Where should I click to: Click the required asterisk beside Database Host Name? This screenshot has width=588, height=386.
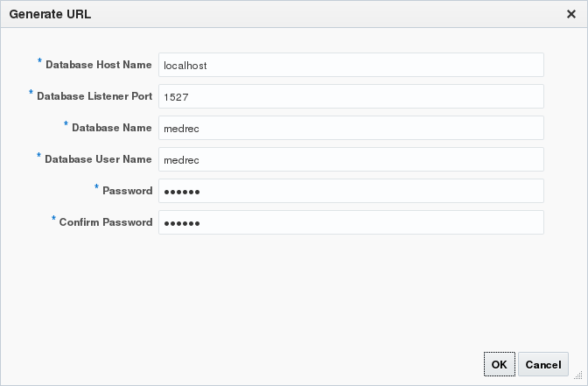point(39,62)
